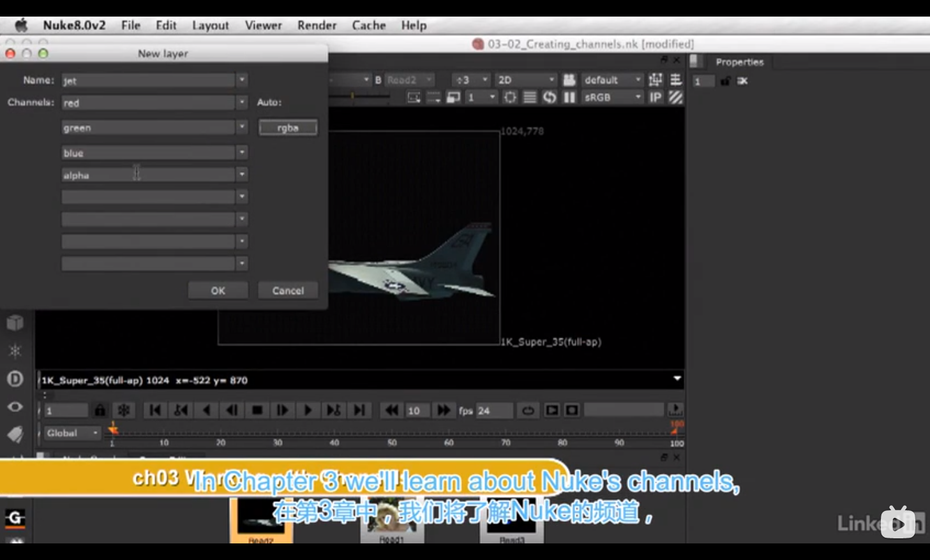Open the red channel dropdown arrow
Screen dimensions: 930x560
pyautogui.click(x=242, y=102)
